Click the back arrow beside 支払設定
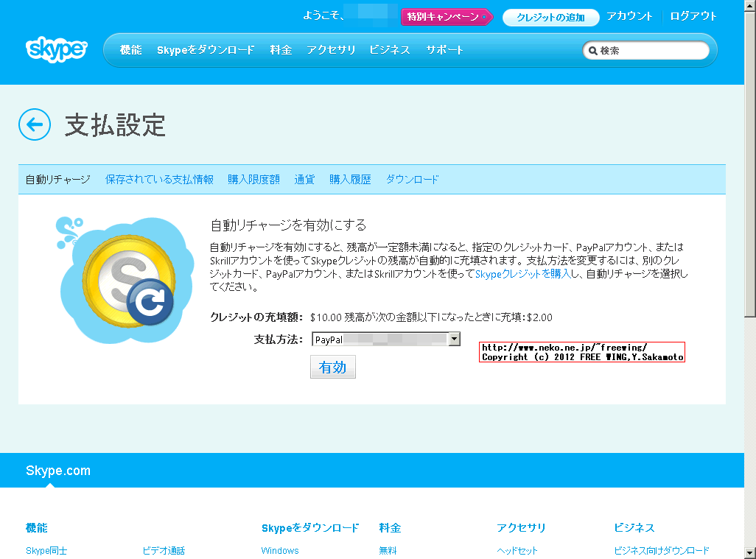The image size is (756, 559). tap(34, 125)
